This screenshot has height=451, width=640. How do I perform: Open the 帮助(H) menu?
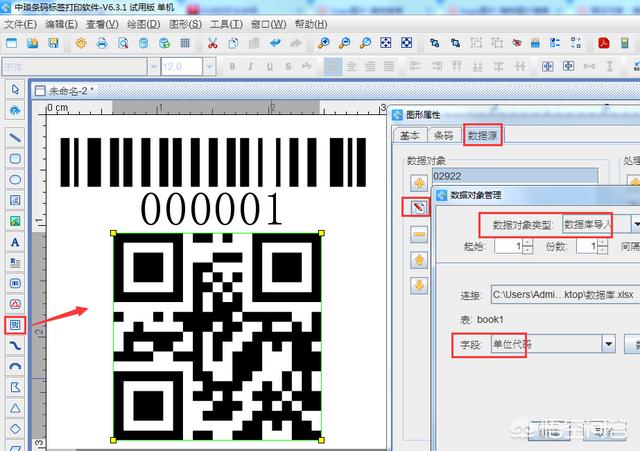click(311, 24)
